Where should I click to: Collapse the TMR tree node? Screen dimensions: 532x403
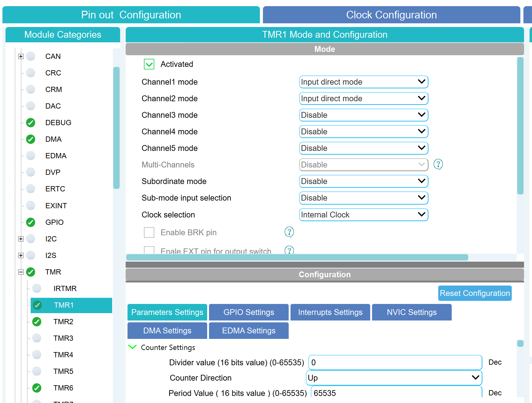(x=21, y=272)
